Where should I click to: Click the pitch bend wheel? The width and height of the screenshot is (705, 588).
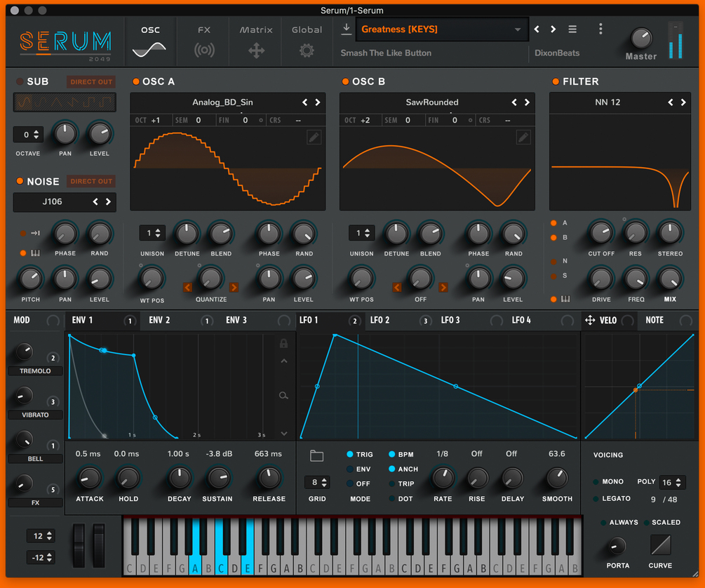79,545
